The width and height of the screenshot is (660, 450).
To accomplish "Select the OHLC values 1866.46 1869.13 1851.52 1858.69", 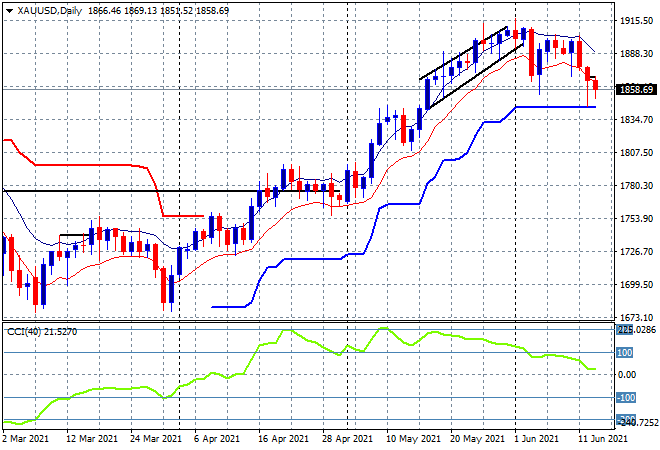I will pos(158,11).
